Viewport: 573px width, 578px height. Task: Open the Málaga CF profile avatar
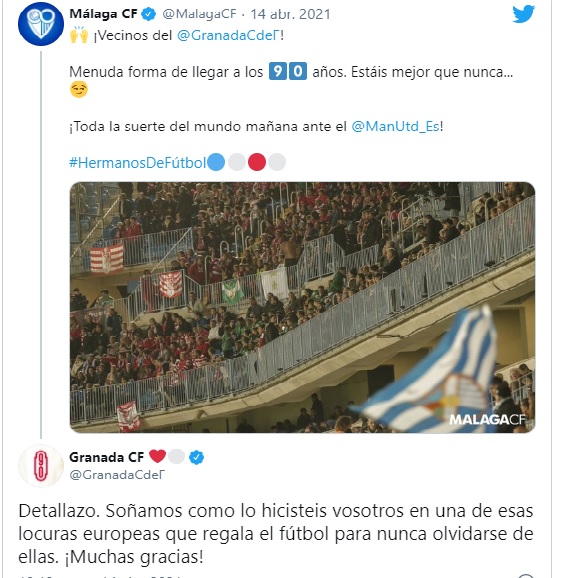[x=41, y=24]
